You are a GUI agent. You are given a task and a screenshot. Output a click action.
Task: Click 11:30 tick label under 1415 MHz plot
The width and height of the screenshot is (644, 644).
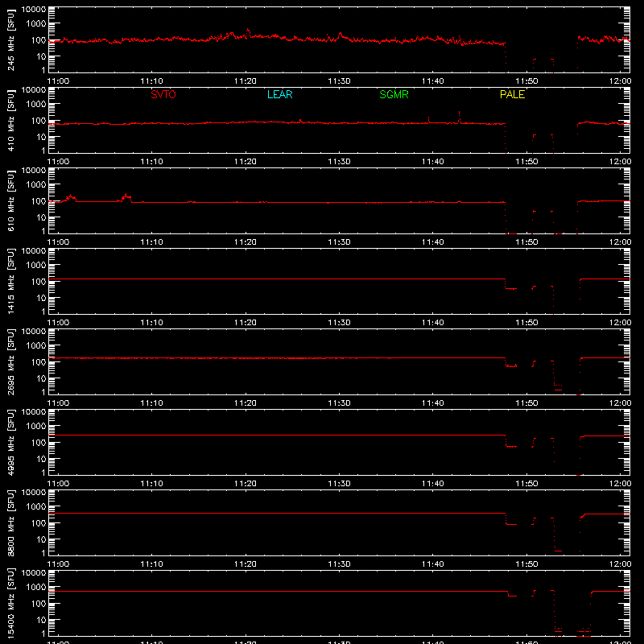coord(339,323)
